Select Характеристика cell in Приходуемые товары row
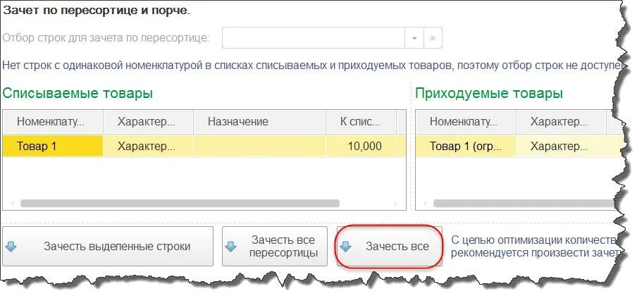 coord(561,146)
